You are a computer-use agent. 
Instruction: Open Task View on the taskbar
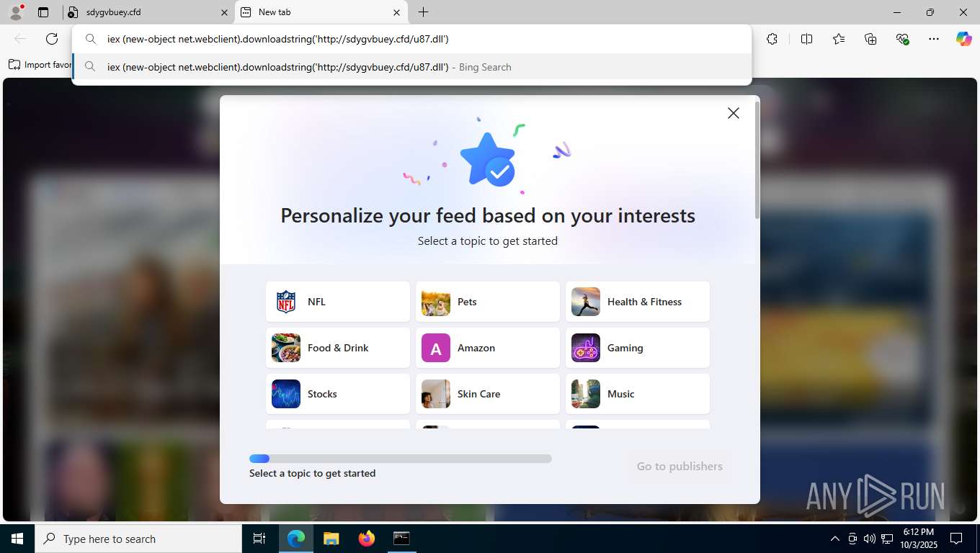pos(259,539)
